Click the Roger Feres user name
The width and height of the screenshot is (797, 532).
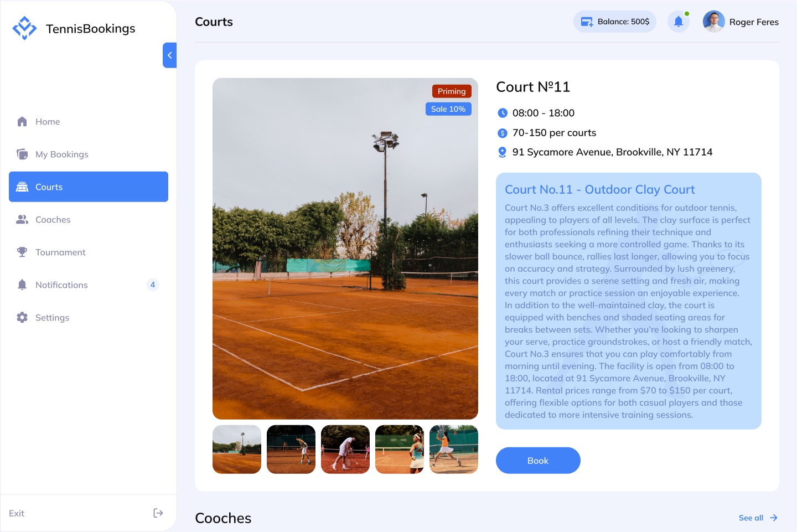click(x=754, y=22)
